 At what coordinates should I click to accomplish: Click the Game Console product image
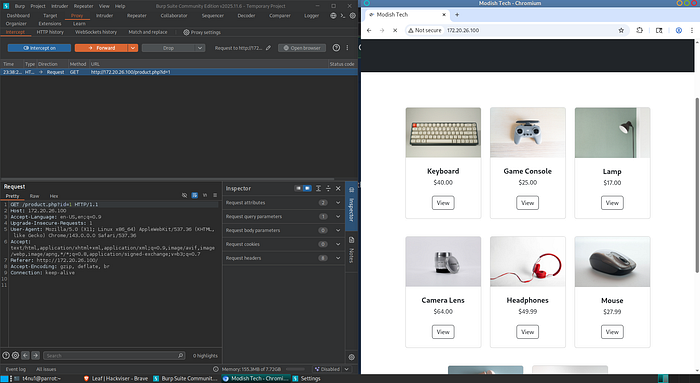(x=527, y=133)
